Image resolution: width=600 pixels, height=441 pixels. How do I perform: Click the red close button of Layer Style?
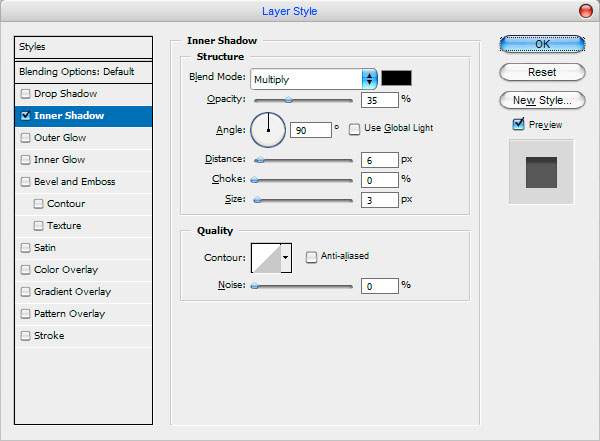tap(585, 11)
